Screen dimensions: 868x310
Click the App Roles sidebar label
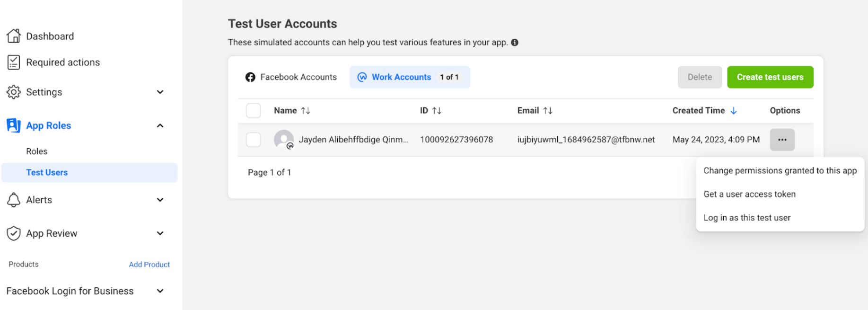[48, 125]
